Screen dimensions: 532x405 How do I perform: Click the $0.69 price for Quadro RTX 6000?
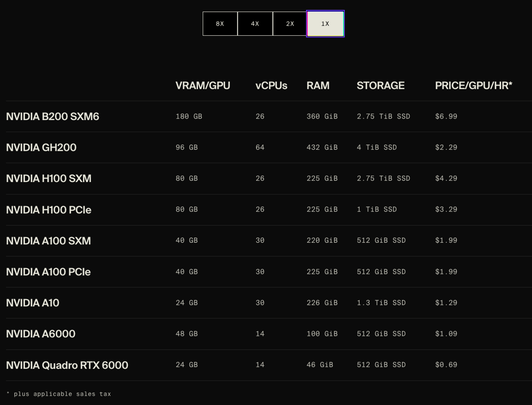click(x=446, y=364)
